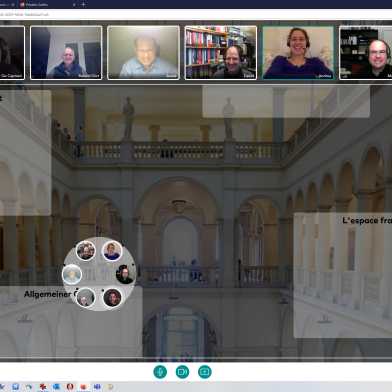Click the "L'espace fra" room label
This screenshot has height=392, width=392.
(367, 220)
